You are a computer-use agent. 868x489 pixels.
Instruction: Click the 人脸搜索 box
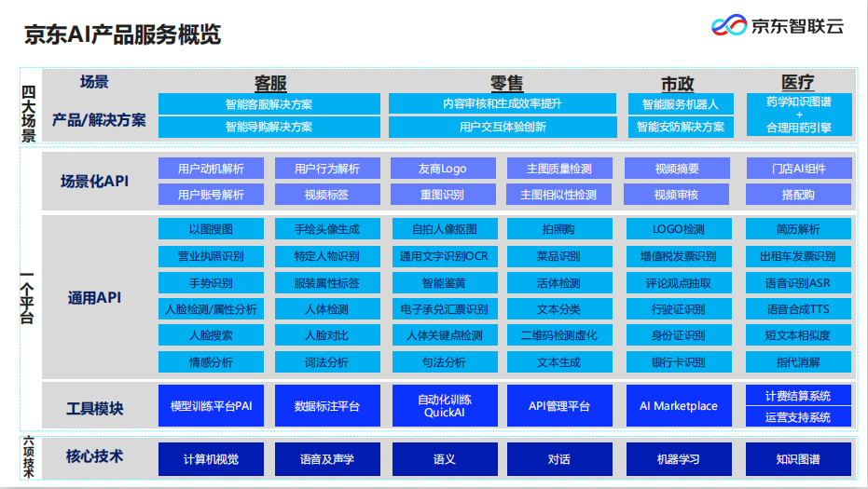tap(211, 334)
